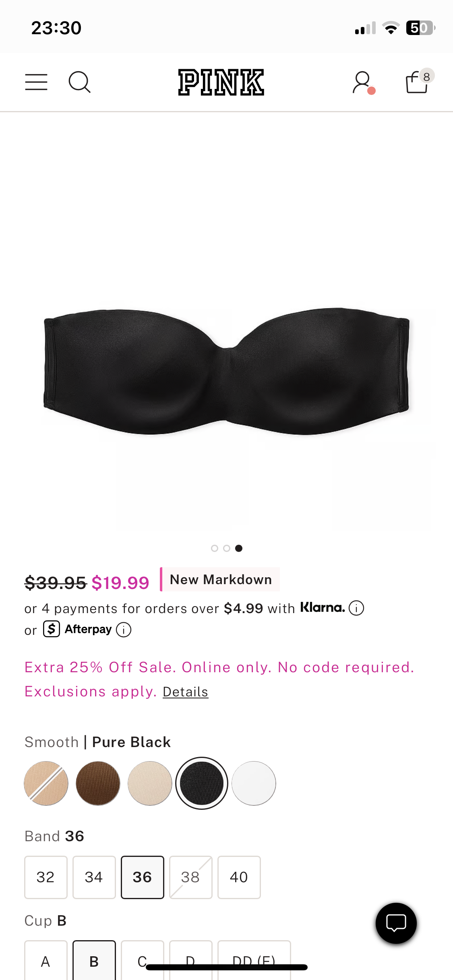
Task: Select band size 32
Action: 46,877
